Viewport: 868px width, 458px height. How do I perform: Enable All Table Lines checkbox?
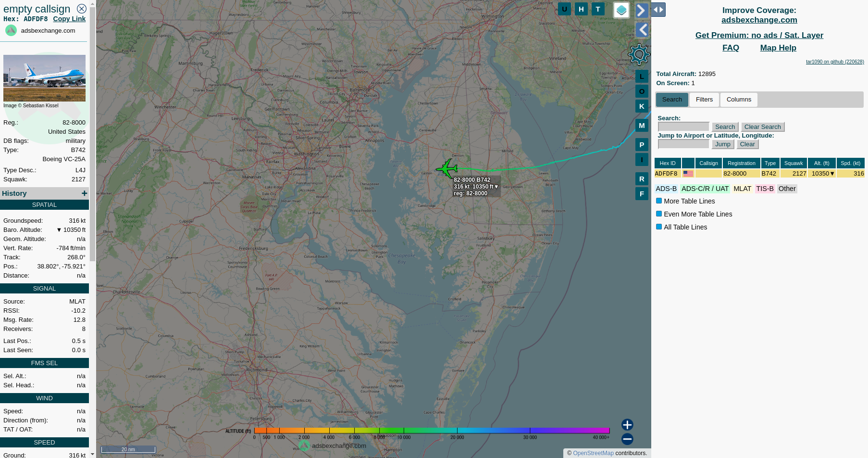[x=659, y=227]
